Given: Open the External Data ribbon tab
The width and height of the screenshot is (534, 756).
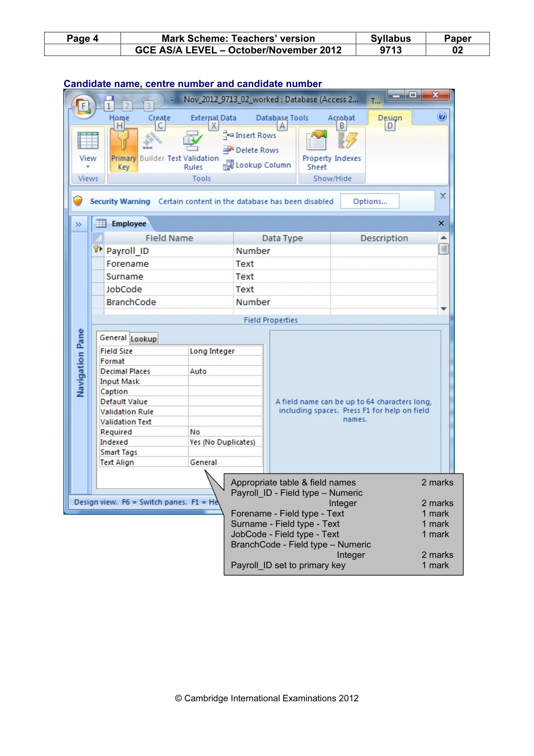Looking at the screenshot, I should [x=214, y=118].
